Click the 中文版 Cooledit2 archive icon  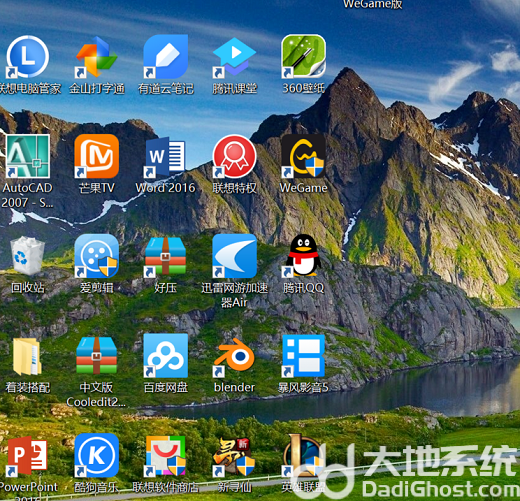(97, 355)
